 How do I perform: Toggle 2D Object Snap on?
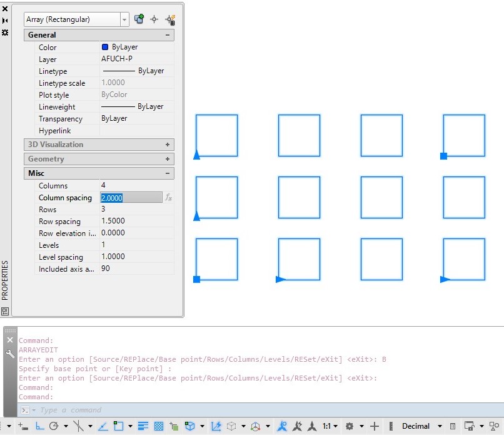[x=119, y=426]
